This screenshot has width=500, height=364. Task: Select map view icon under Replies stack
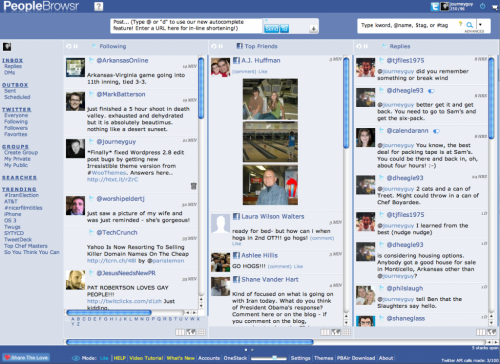pos(491,332)
